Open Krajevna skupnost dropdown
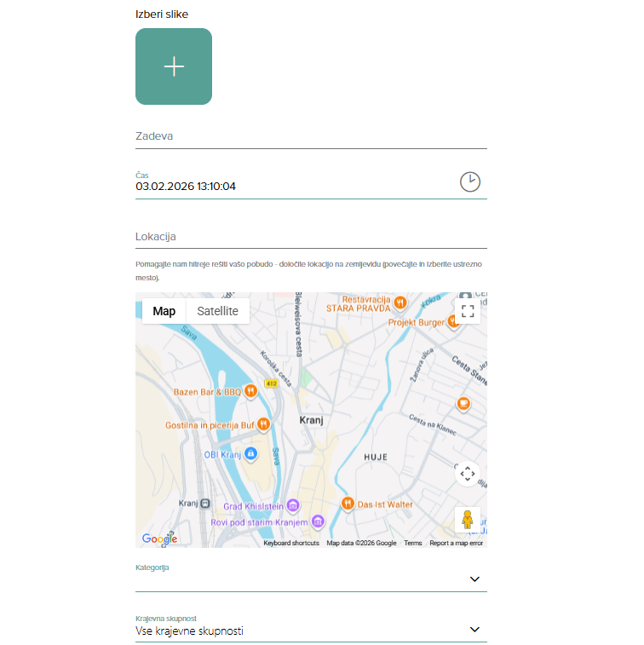 pos(311,631)
